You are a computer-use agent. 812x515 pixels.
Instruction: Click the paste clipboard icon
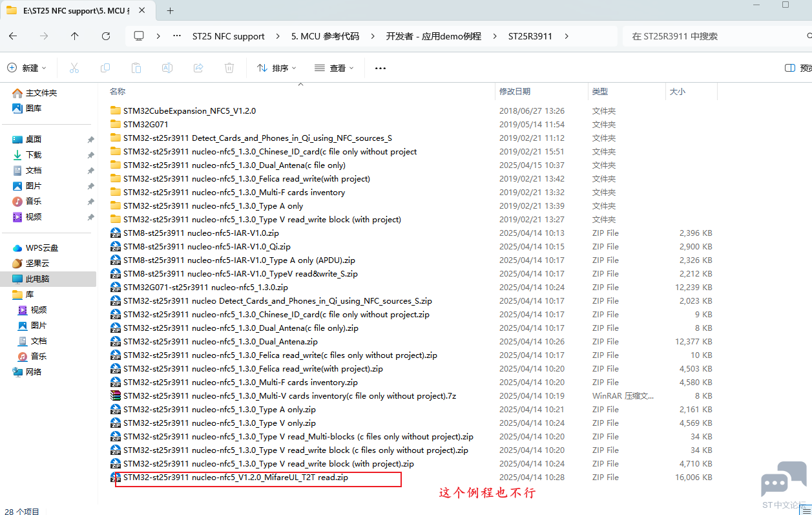136,68
